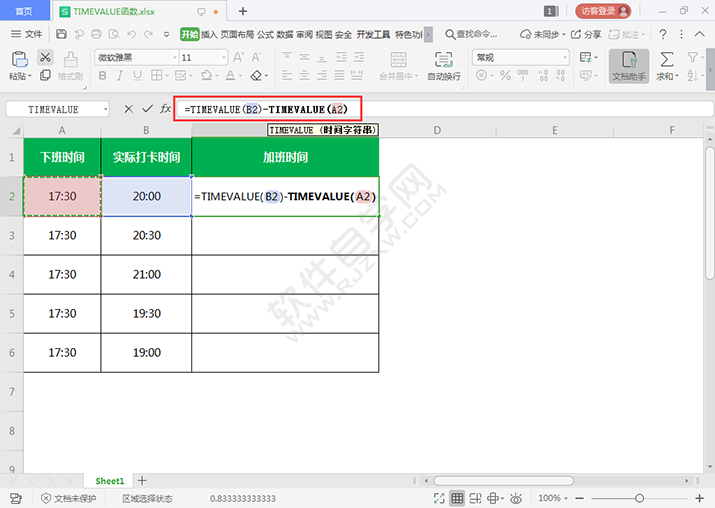Image resolution: width=715 pixels, height=508 pixels.
Task: Switch to normal grid view icon
Action: click(457, 498)
